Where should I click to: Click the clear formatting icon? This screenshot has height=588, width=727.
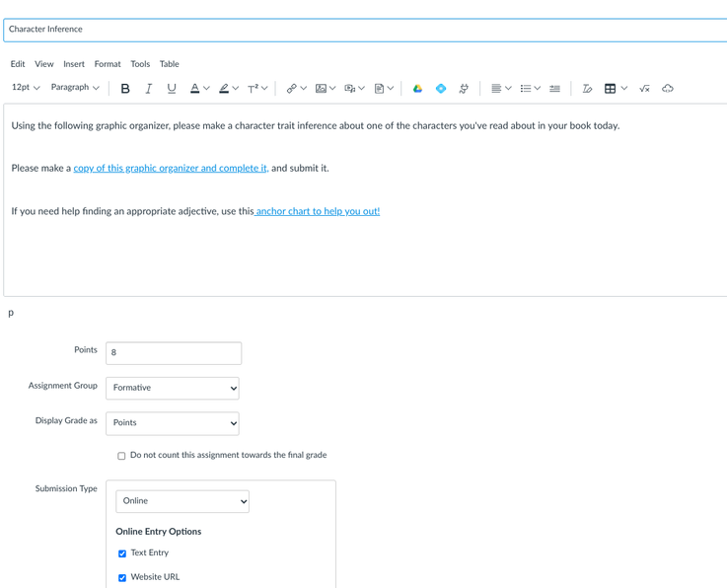[x=587, y=89]
